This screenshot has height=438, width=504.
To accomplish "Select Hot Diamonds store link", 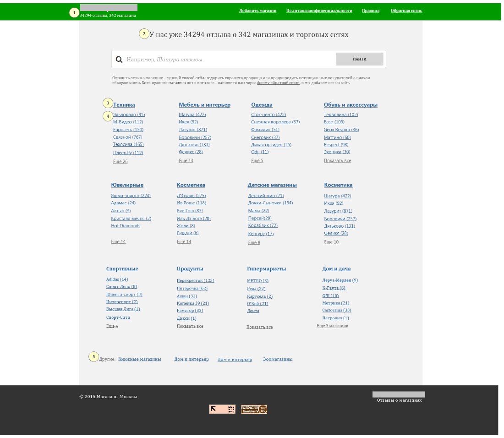I will pyautogui.click(x=126, y=225).
